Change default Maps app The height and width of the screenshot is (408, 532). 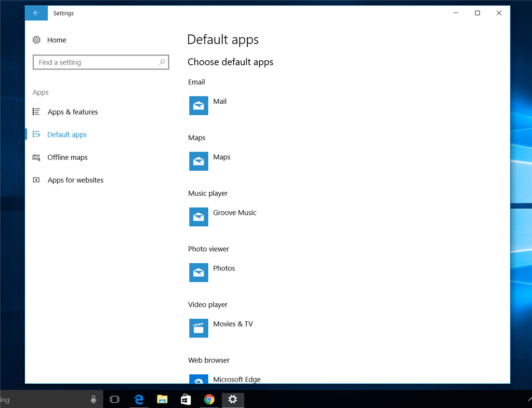click(221, 157)
